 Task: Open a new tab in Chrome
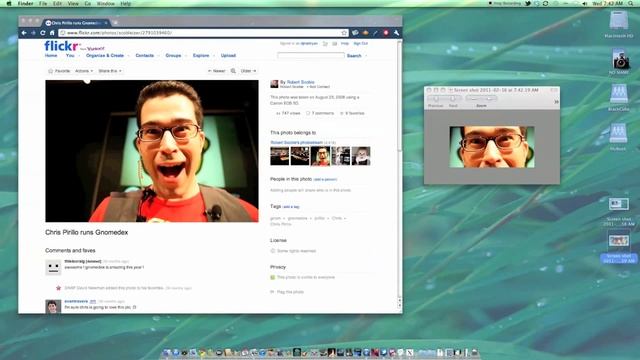pos(116,23)
